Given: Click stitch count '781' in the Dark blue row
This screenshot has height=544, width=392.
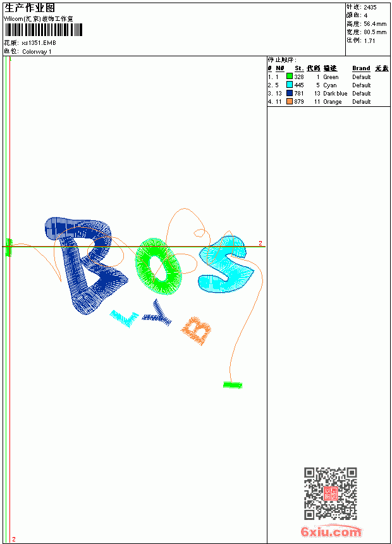Looking at the screenshot, I should click(299, 94).
